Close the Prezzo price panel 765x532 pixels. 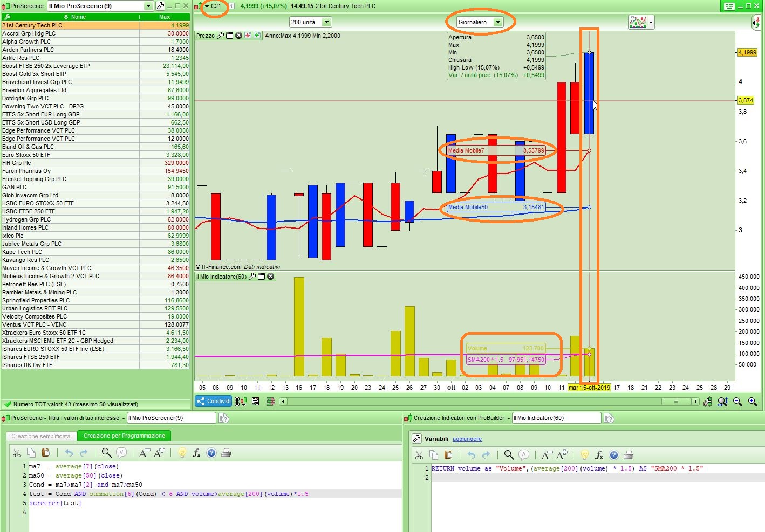point(238,36)
